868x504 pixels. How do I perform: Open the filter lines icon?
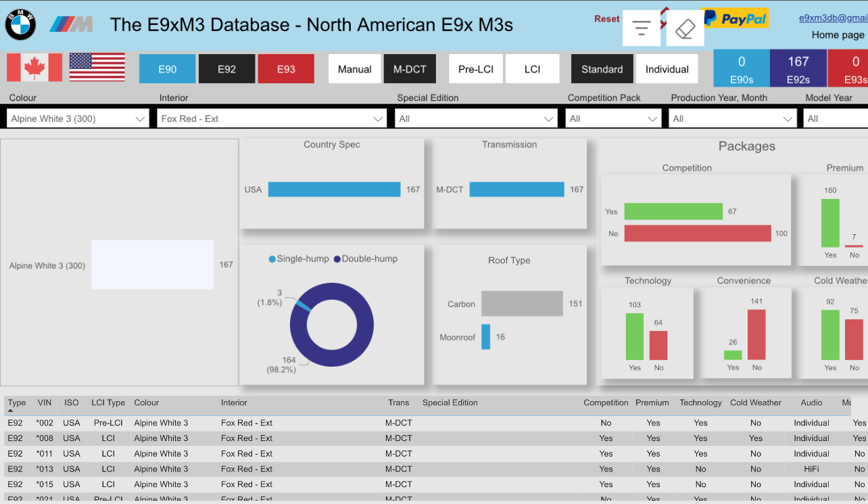[641, 28]
